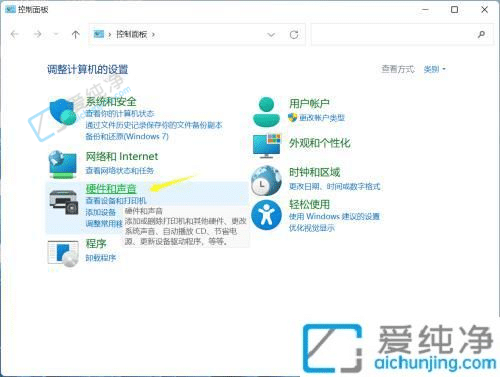Open the Hardware and Sound printer icon

pyautogui.click(x=63, y=202)
